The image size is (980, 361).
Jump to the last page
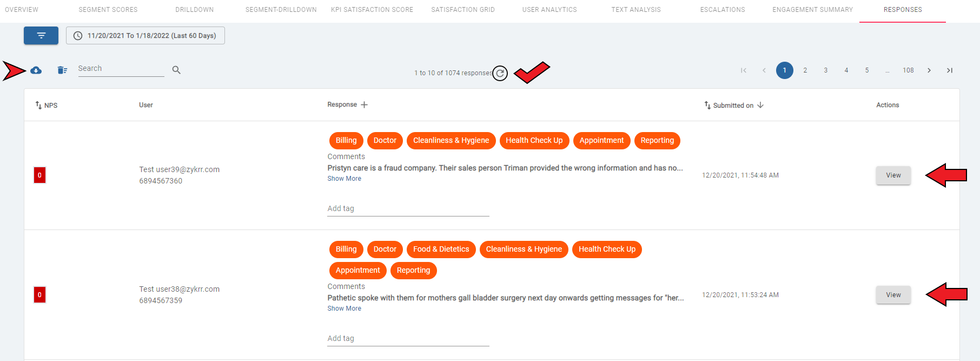coord(950,70)
